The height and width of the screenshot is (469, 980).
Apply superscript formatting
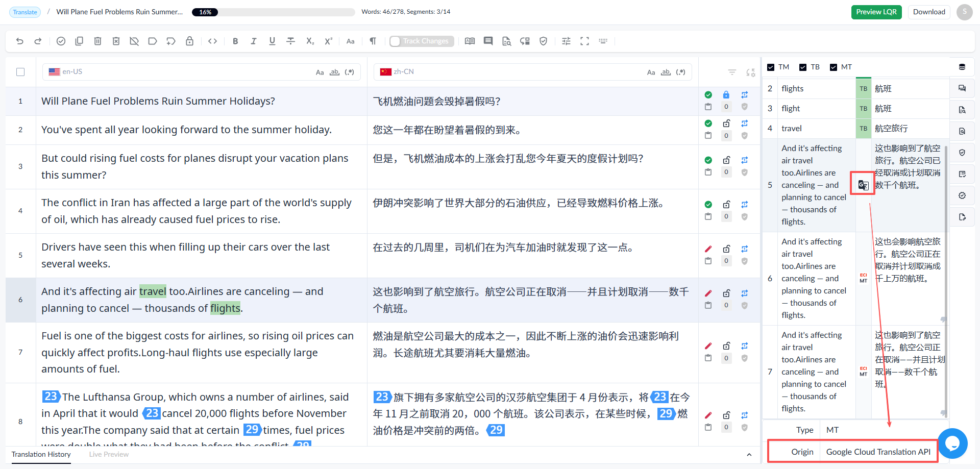click(328, 41)
